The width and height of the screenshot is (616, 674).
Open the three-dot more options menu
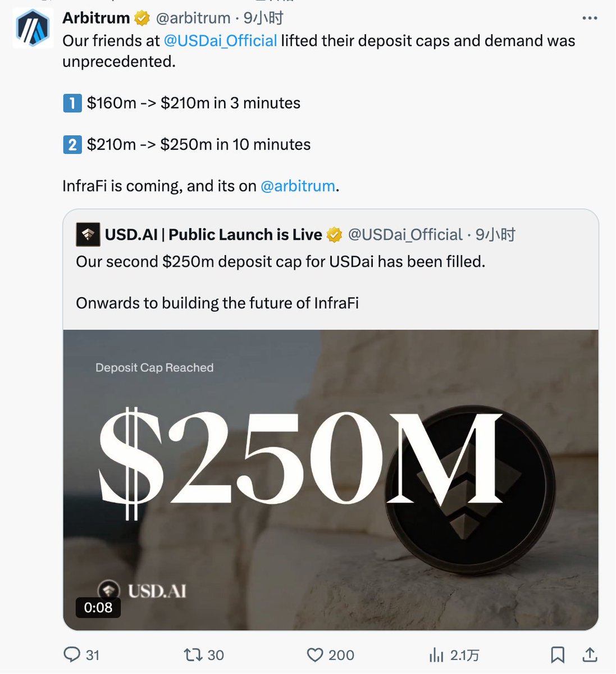coord(590,19)
